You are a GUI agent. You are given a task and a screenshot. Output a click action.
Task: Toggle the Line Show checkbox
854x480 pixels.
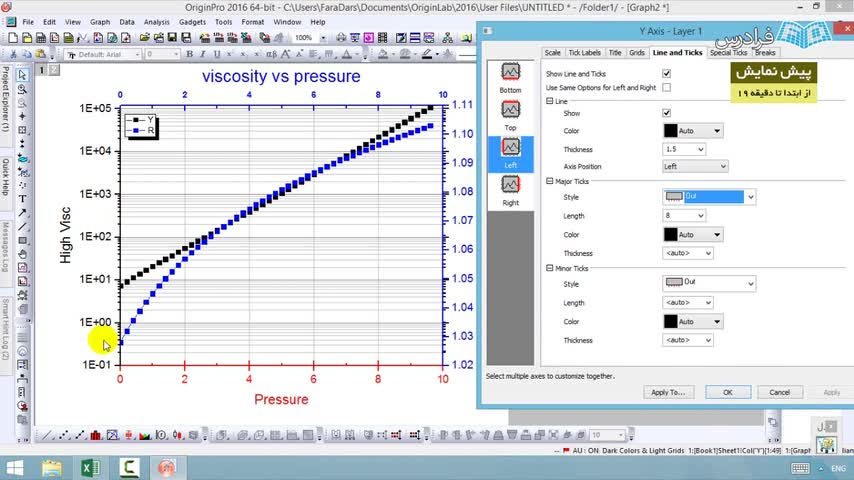pyautogui.click(x=666, y=113)
